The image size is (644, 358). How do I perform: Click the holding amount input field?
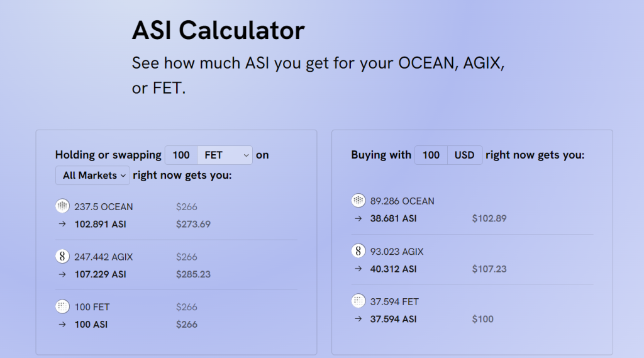coord(181,155)
